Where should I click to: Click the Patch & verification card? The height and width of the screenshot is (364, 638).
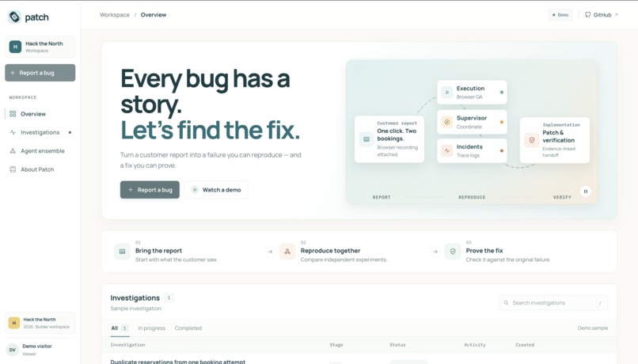(555, 140)
